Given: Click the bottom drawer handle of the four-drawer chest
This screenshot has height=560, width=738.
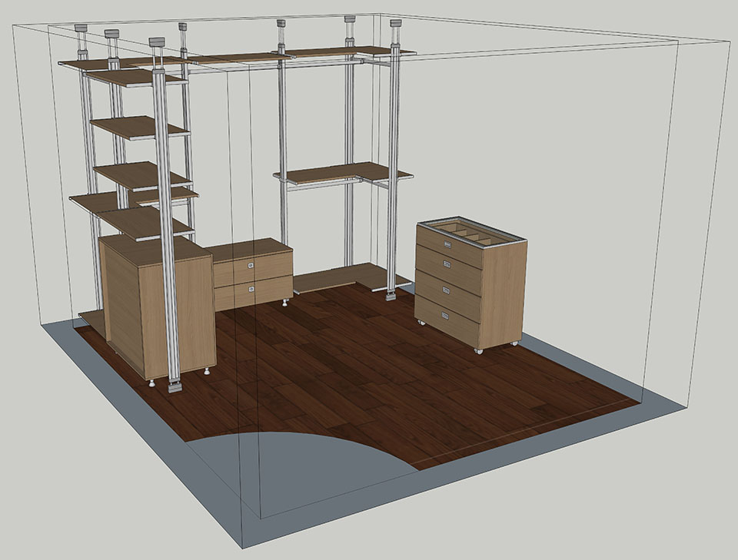Looking at the screenshot, I should coord(445,316).
